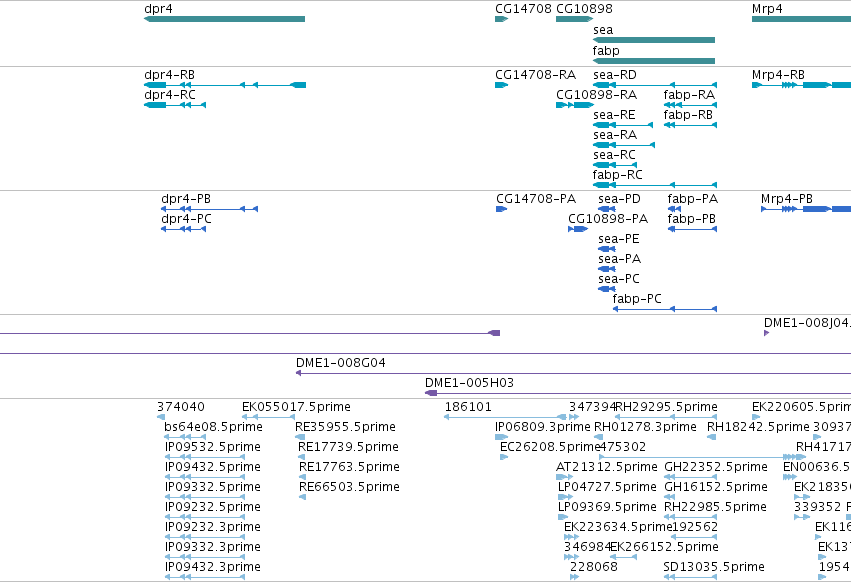Click the DME1-005H03 clone label

pos(469,383)
